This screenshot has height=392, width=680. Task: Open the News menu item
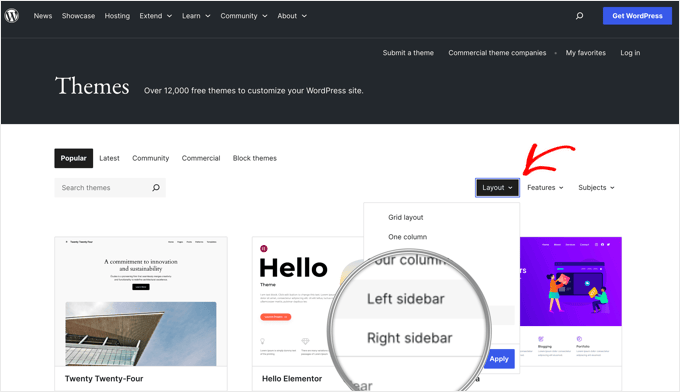pos(43,16)
